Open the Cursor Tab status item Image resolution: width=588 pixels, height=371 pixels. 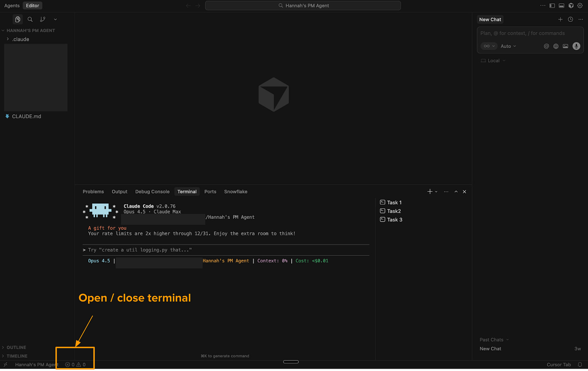pos(559,365)
